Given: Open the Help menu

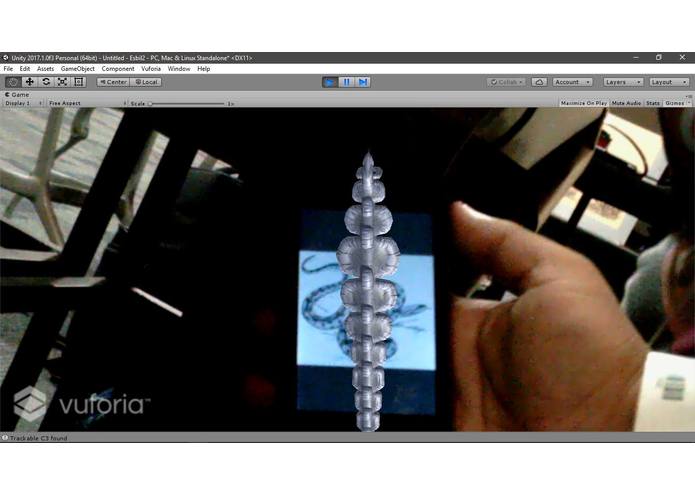Looking at the screenshot, I should point(203,69).
